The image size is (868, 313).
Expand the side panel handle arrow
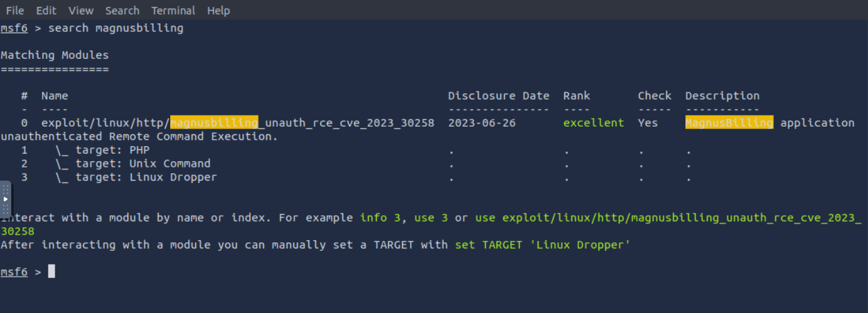coord(5,199)
